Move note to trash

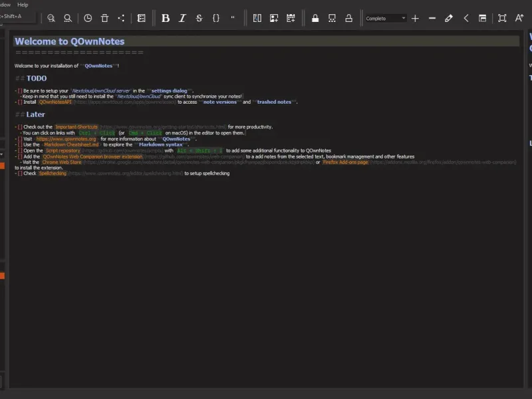[x=104, y=18]
